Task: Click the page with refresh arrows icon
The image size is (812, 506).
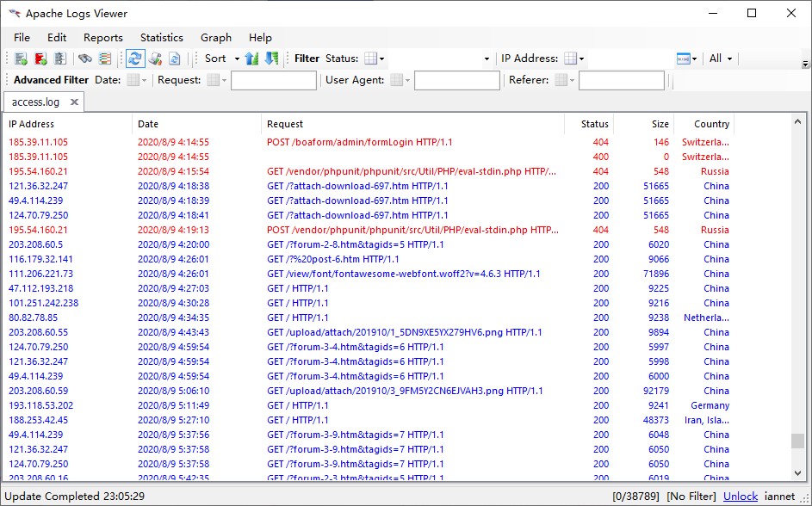Action: point(175,59)
